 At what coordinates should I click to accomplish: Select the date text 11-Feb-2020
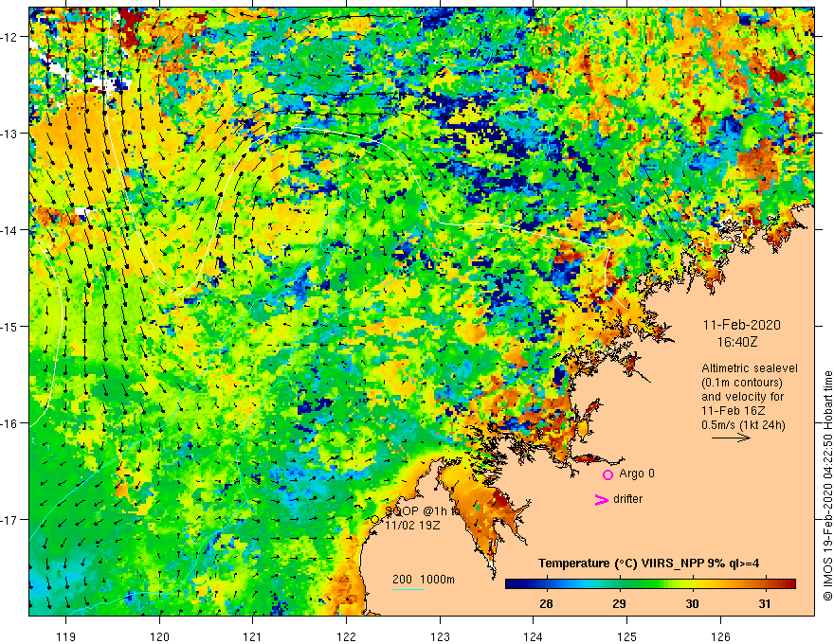[x=742, y=325]
